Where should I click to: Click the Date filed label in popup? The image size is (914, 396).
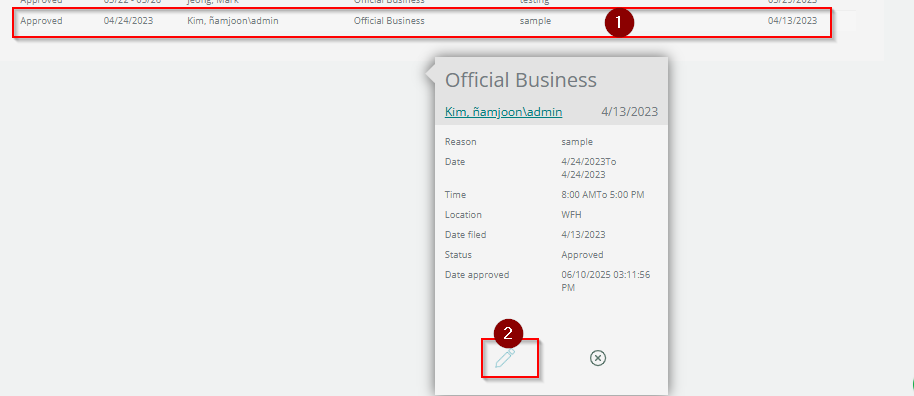point(465,234)
